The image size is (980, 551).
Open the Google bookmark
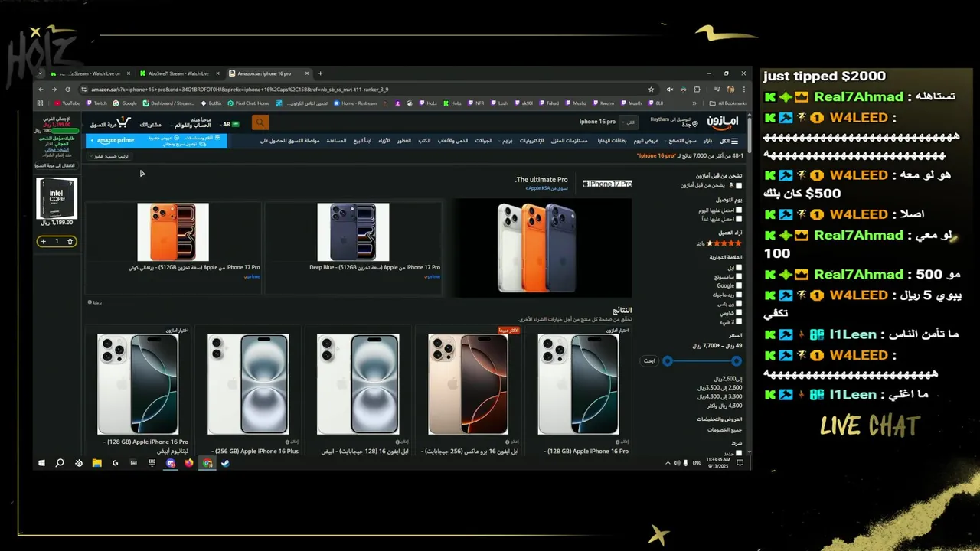point(126,103)
